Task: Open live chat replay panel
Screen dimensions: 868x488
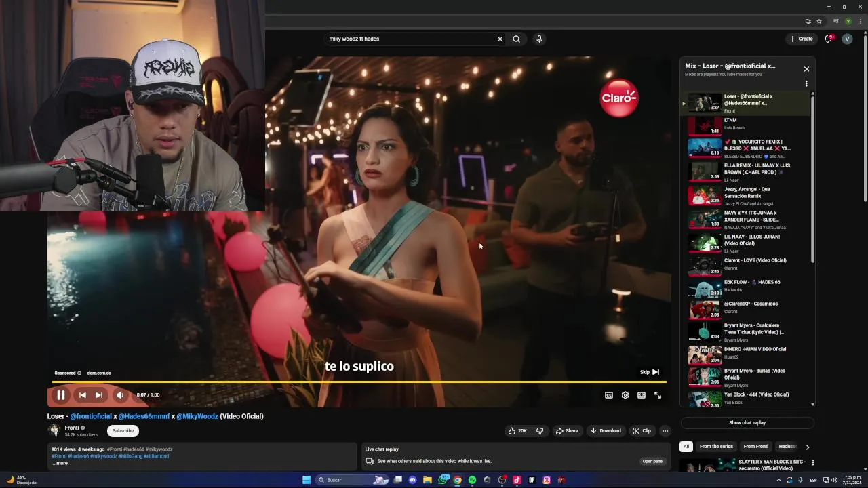Action: pos(653,461)
